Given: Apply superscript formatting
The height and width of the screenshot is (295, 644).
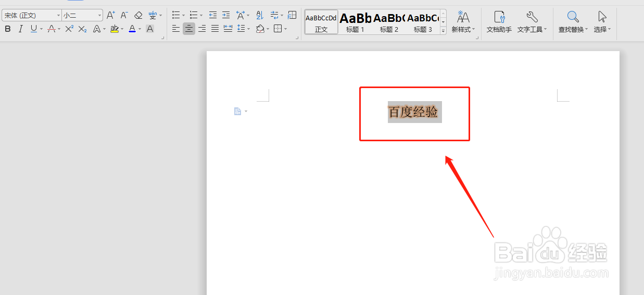Looking at the screenshot, I should pos(69,29).
